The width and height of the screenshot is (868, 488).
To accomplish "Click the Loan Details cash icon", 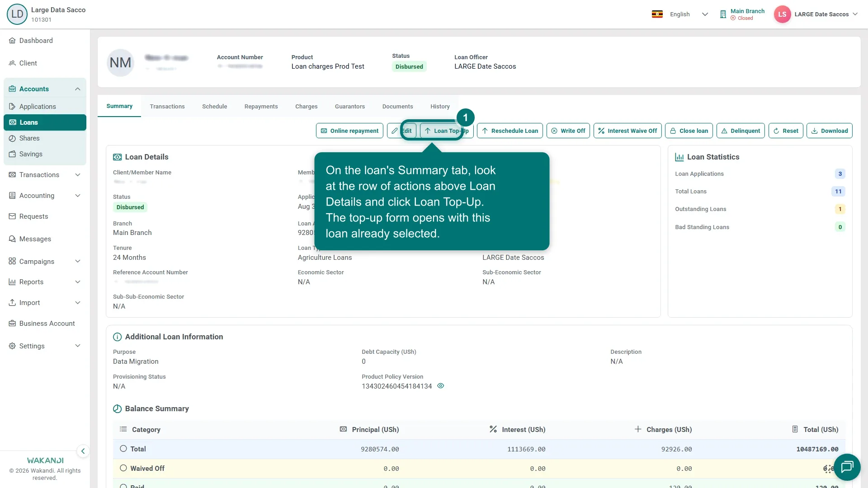I will click(117, 157).
